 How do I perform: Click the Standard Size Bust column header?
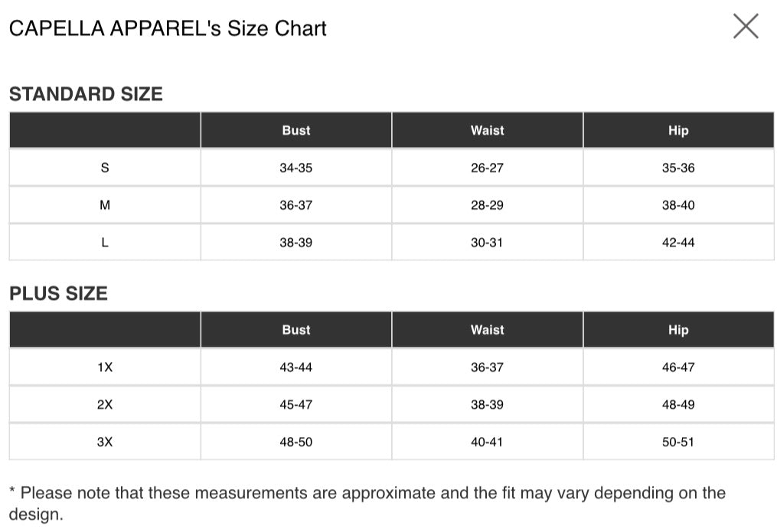pos(295,130)
